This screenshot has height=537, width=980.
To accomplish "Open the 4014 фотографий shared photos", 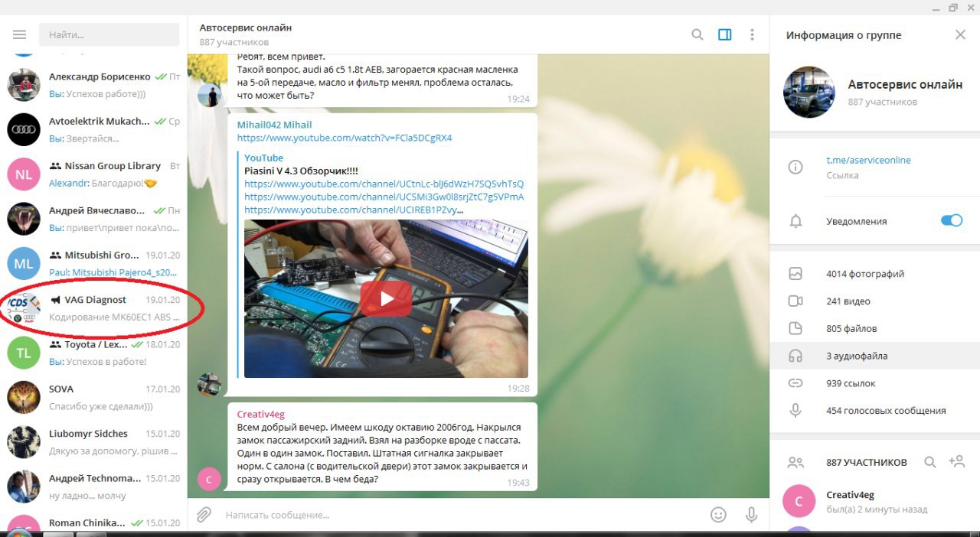I will [874, 273].
